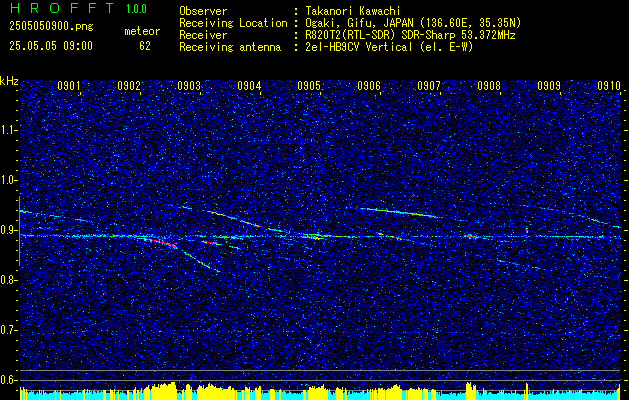Click the HROFFT program title
The height and width of the screenshot is (400, 629).
point(62,8)
